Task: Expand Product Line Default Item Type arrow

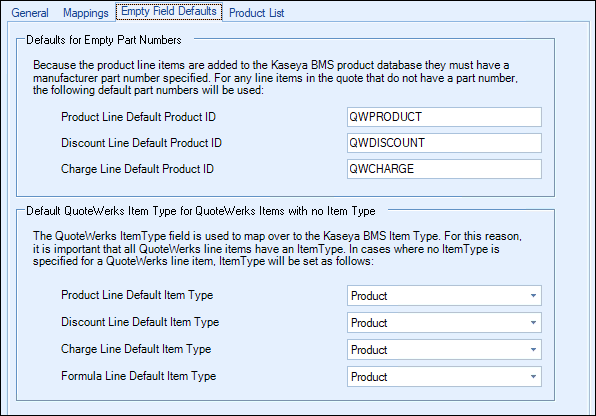Action: click(533, 295)
